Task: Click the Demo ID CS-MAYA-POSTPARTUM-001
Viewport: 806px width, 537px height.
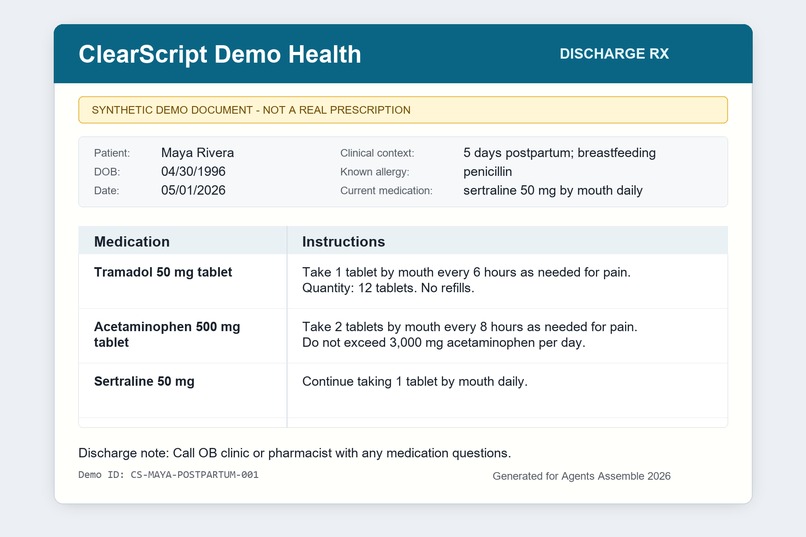Action: [168, 475]
